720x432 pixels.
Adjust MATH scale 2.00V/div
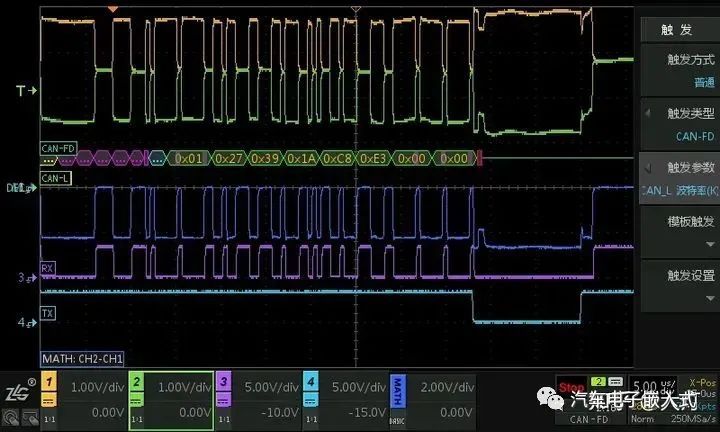coord(447,387)
